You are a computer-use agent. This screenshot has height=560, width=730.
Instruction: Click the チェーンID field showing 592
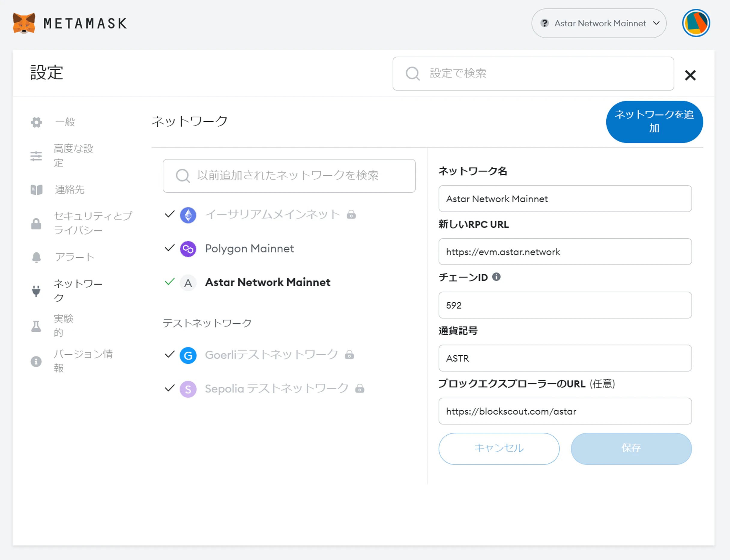click(x=565, y=305)
